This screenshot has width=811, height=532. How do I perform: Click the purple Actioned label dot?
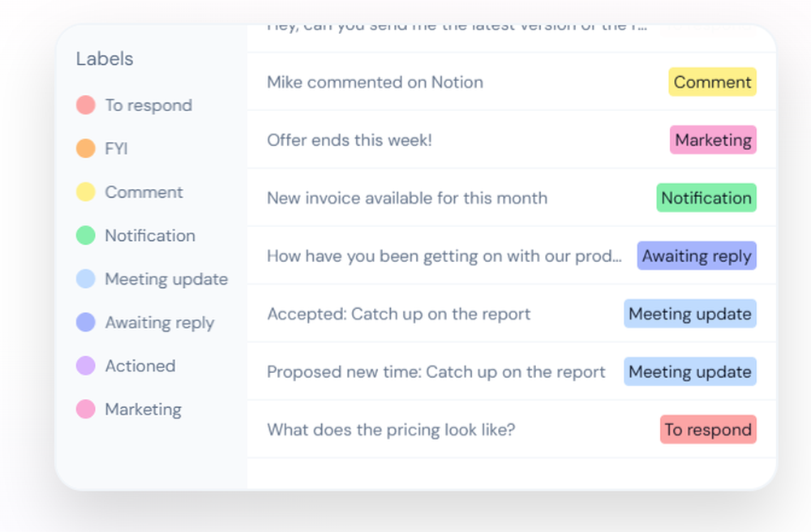(86, 366)
